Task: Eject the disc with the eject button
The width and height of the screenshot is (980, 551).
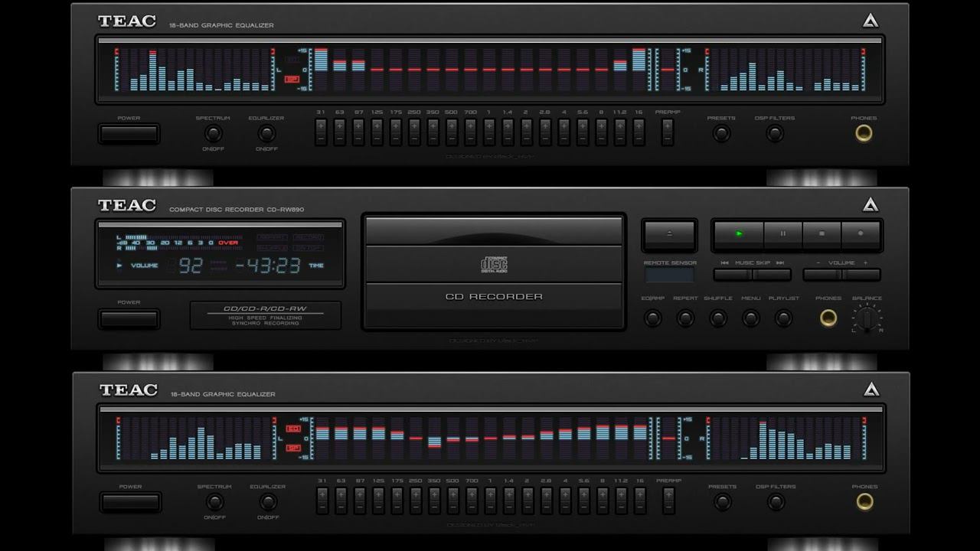Action: (x=669, y=234)
